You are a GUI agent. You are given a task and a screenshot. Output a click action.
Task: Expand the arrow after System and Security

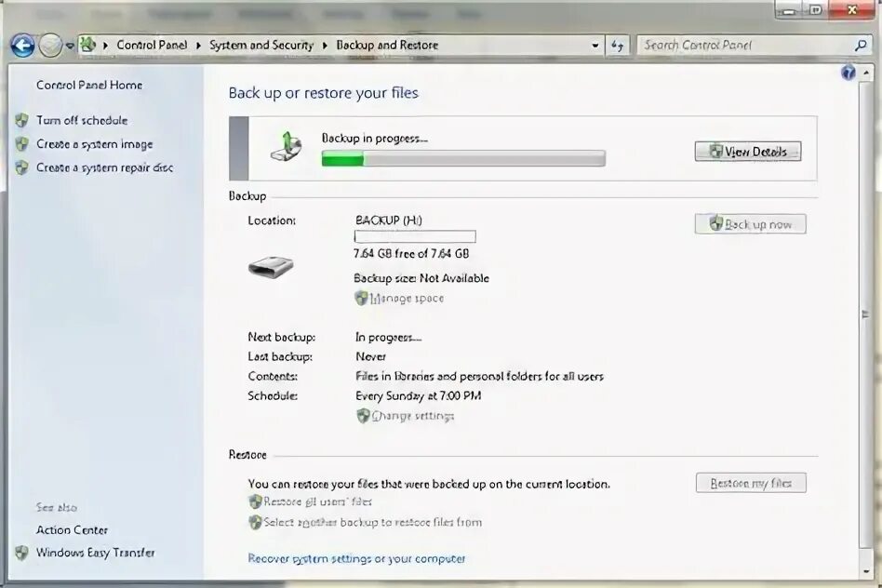(x=325, y=46)
